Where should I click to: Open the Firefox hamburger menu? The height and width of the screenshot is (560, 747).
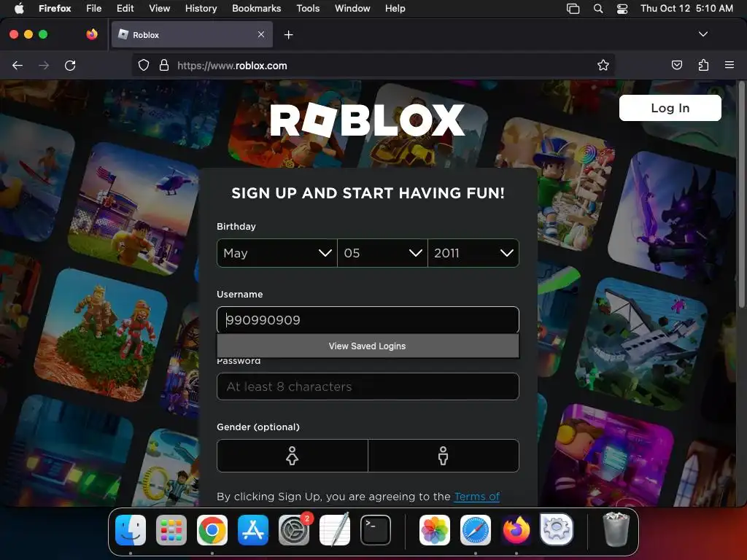729,65
